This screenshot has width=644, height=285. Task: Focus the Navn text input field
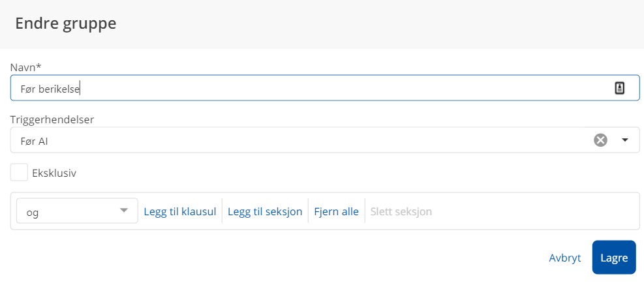[x=326, y=89]
